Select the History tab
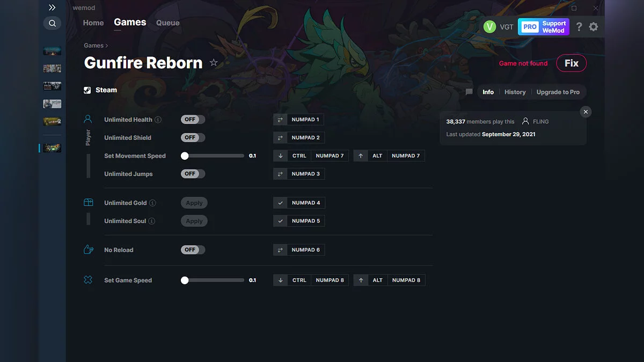The image size is (644, 362). click(515, 92)
